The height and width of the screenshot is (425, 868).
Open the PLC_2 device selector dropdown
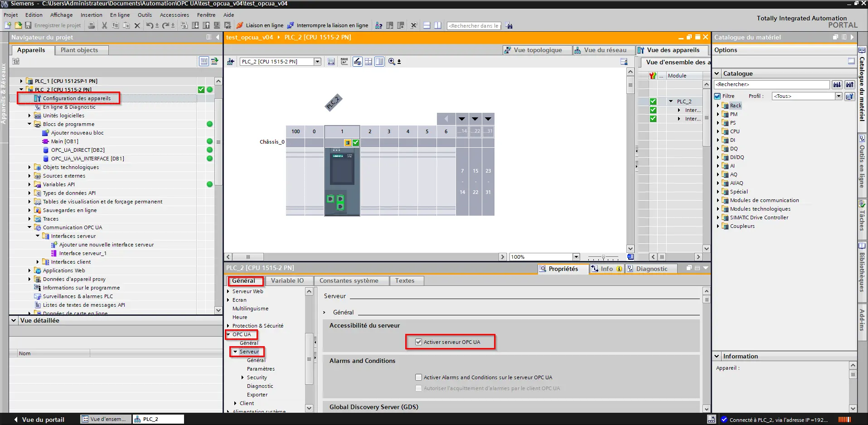317,62
